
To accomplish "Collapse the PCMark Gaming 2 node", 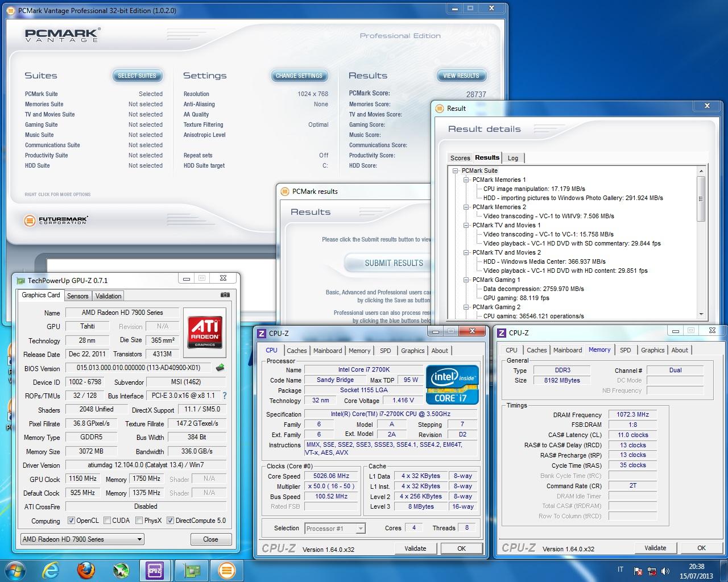I will pyautogui.click(x=466, y=307).
